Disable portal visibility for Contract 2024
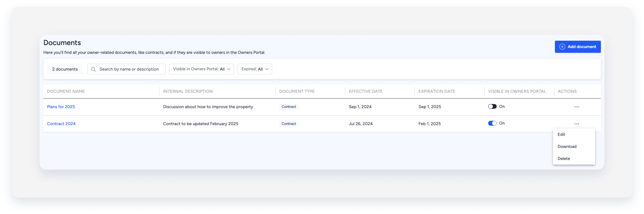The image size is (644, 214). click(x=492, y=123)
